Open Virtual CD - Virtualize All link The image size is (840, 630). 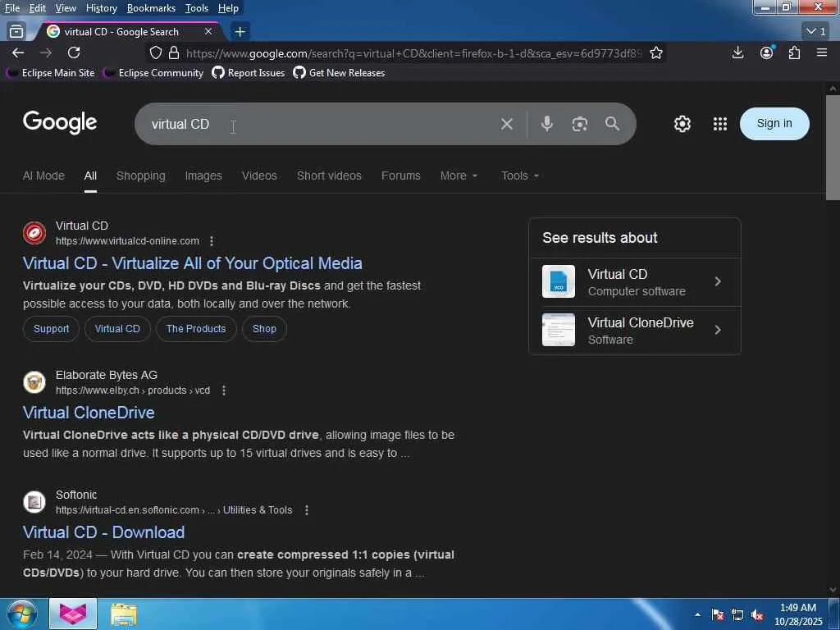point(192,263)
